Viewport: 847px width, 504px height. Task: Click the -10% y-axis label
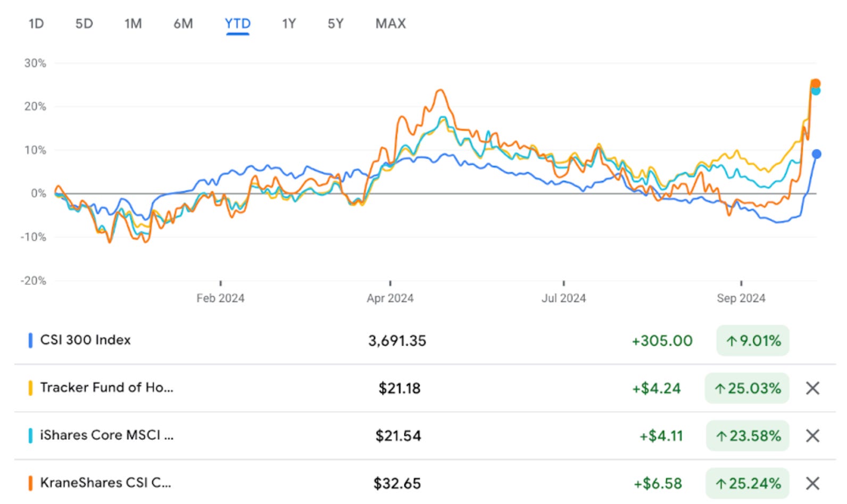[34, 237]
